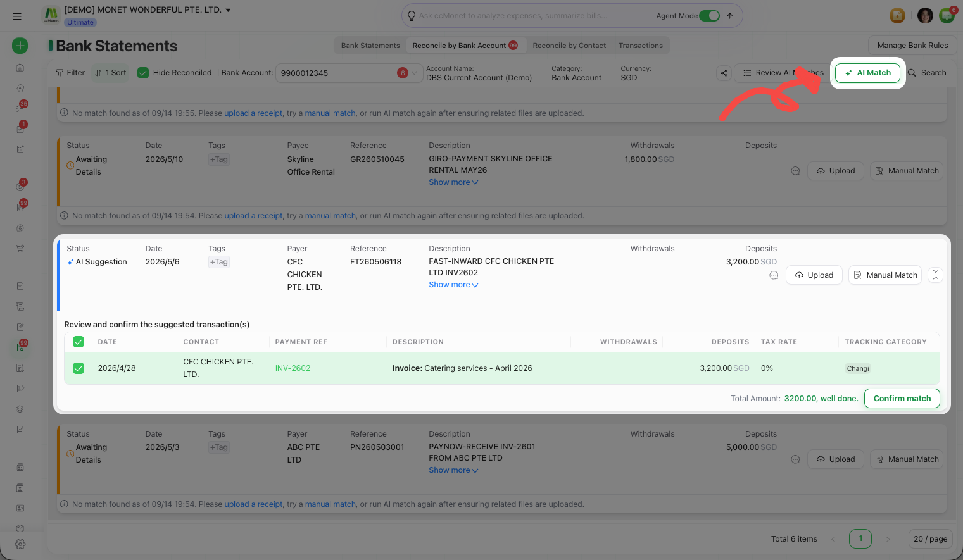Click the share icon in toolbar
The width and height of the screenshot is (963, 560).
tap(724, 73)
